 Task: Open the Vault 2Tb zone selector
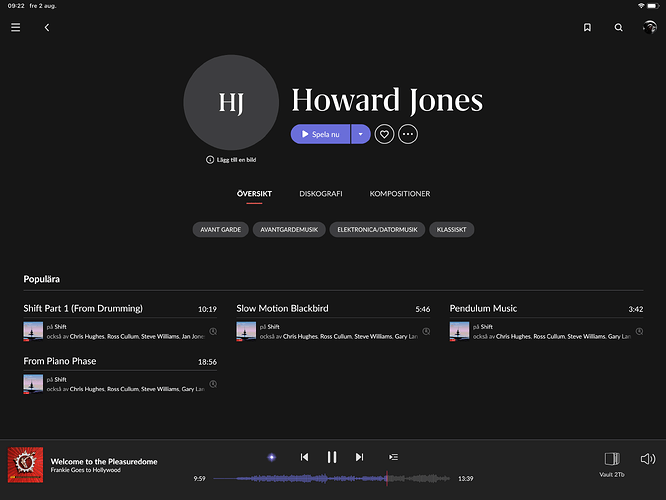612,464
